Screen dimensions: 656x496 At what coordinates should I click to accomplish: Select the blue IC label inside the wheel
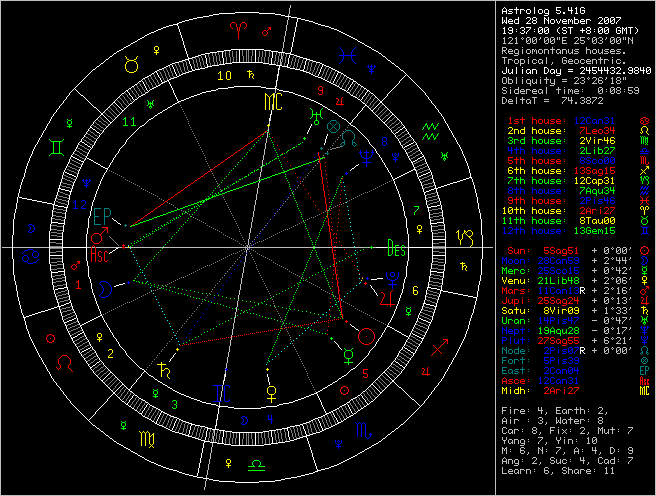click(x=222, y=394)
